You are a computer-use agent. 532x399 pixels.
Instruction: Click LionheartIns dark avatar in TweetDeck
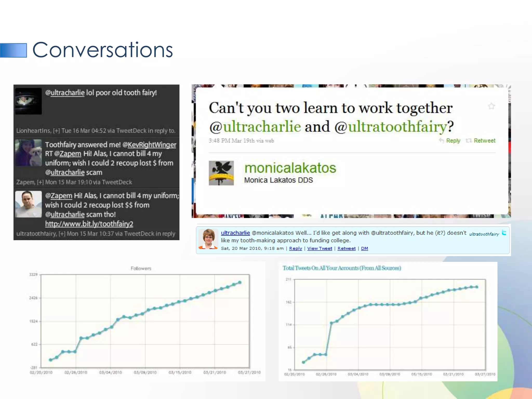tap(28, 101)
